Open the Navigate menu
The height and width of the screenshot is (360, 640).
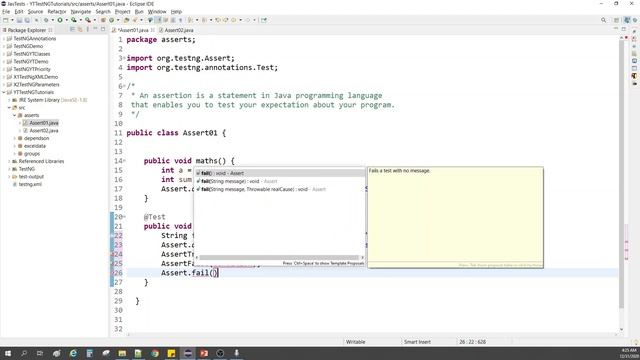tap(81, 11)
